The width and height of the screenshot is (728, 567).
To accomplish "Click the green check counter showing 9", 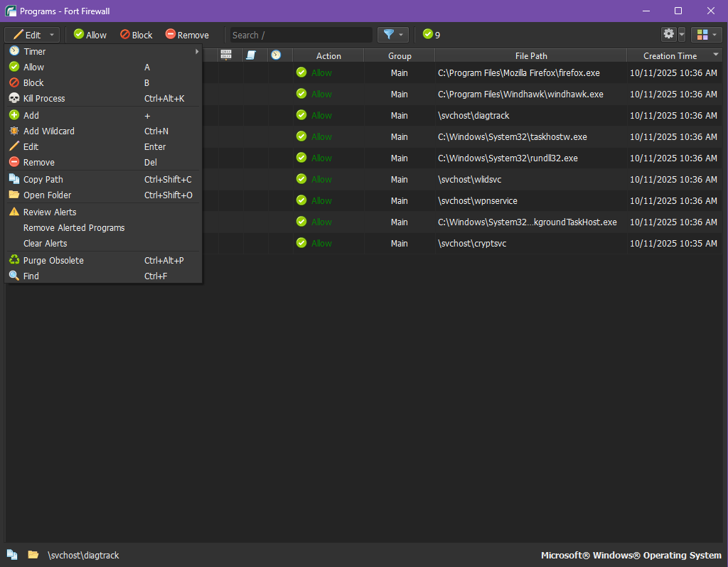I will 432,35.
